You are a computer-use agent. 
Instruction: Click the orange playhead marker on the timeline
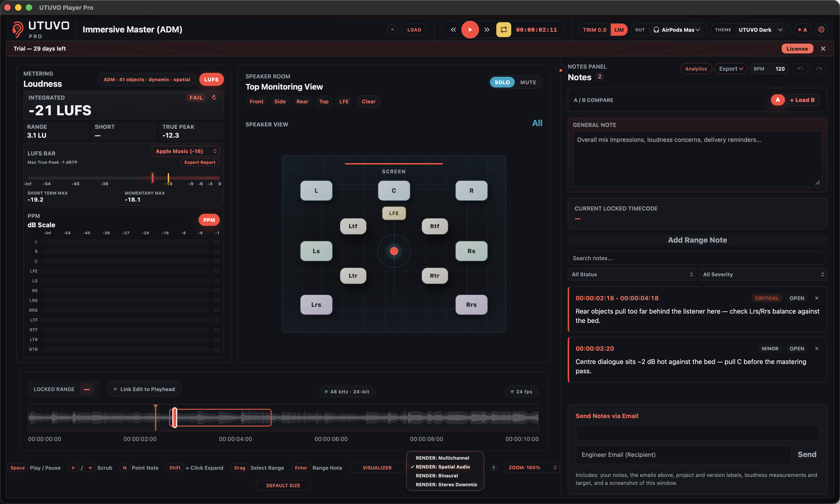155,417
